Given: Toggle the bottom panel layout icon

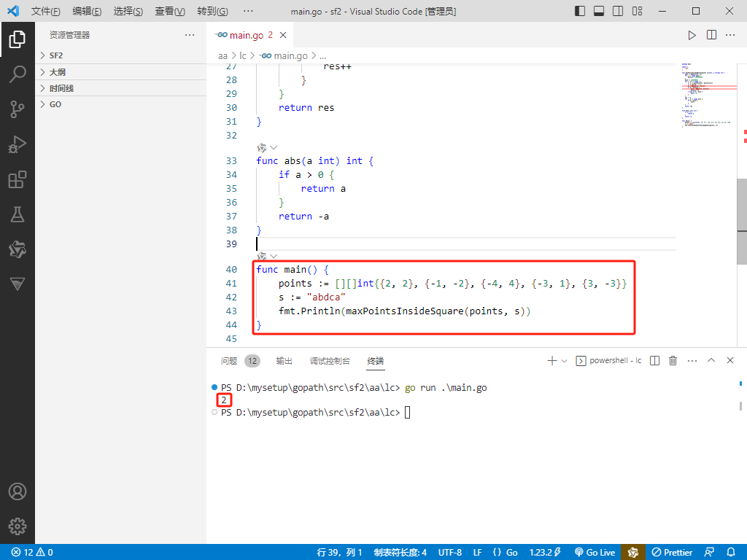Looking at the screenshot, I should [x=599, y=11].
